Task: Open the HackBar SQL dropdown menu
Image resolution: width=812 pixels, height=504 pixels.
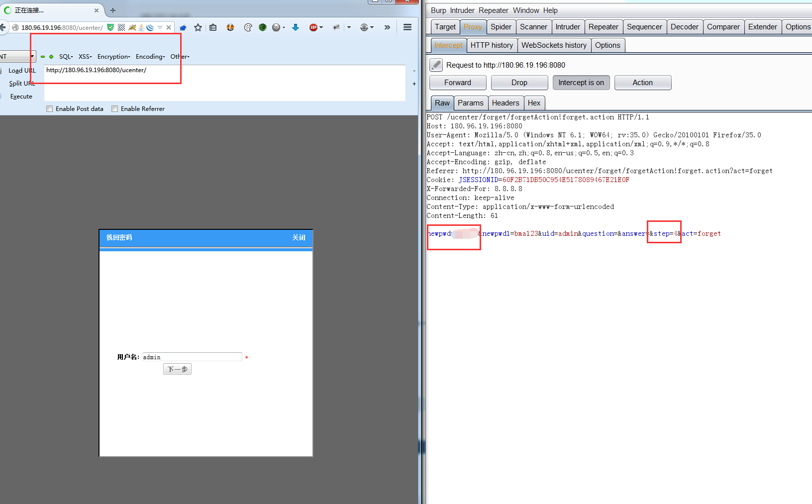Action: click(66, 57)
